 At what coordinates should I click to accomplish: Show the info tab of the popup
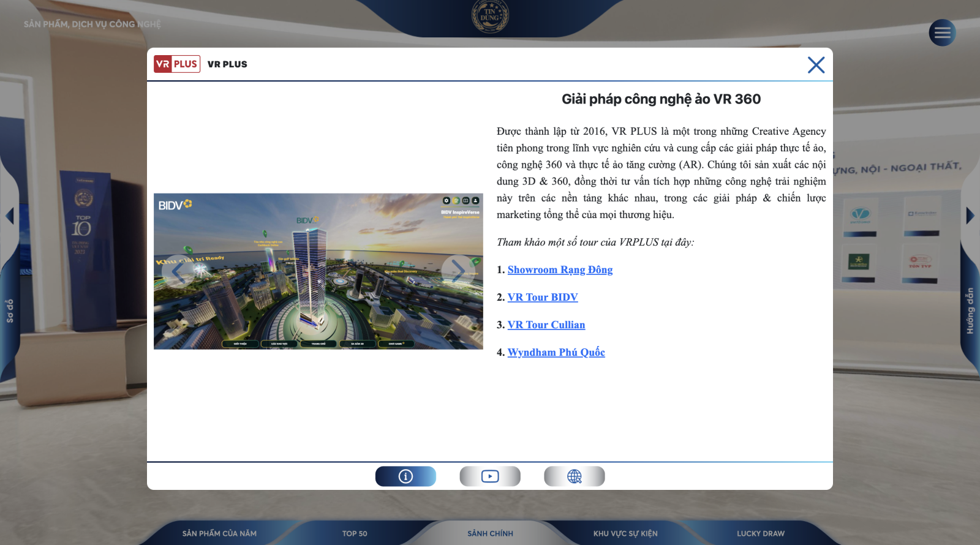(x=405, y=476)
